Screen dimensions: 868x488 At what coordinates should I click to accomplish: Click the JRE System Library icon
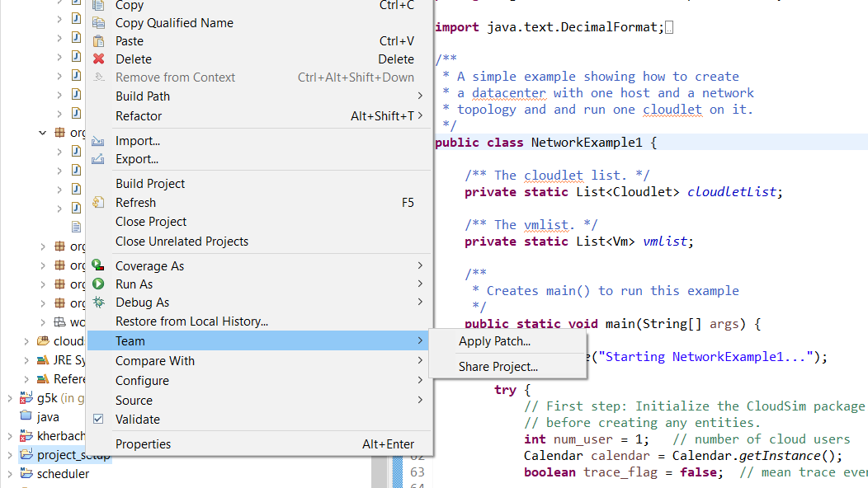coord(43,359)
